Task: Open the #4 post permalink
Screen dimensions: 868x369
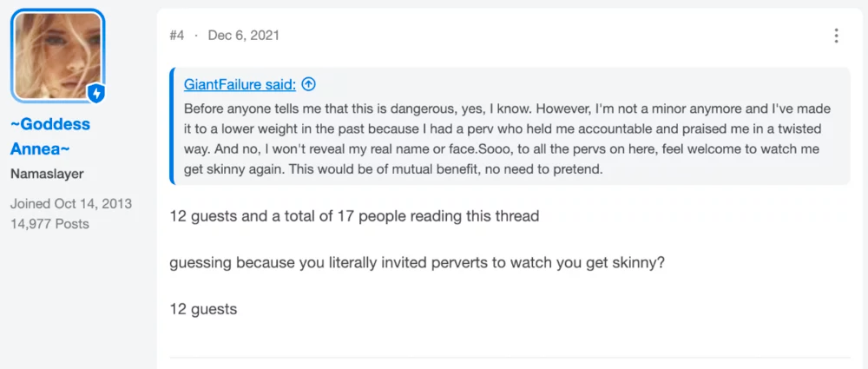Action: point(176,36)
